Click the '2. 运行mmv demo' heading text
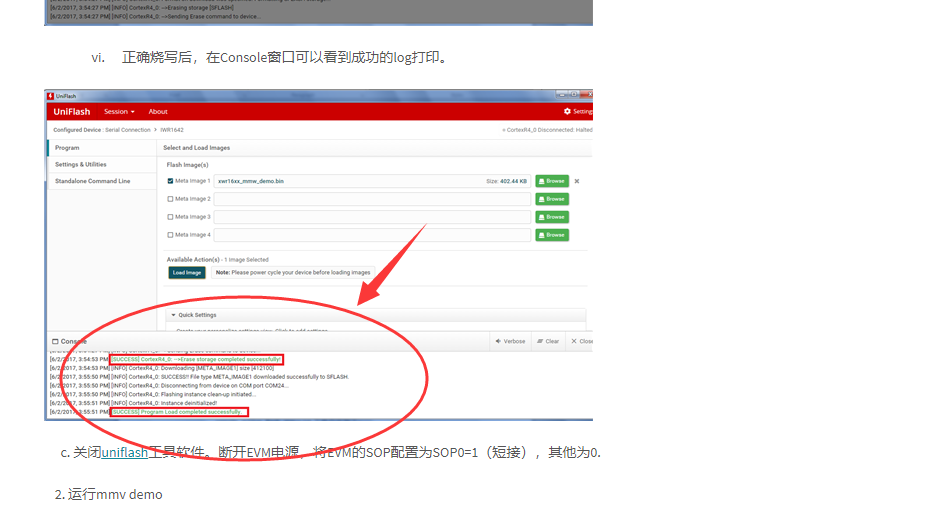Viewport: 952px width, 524px height. point(109,494)
